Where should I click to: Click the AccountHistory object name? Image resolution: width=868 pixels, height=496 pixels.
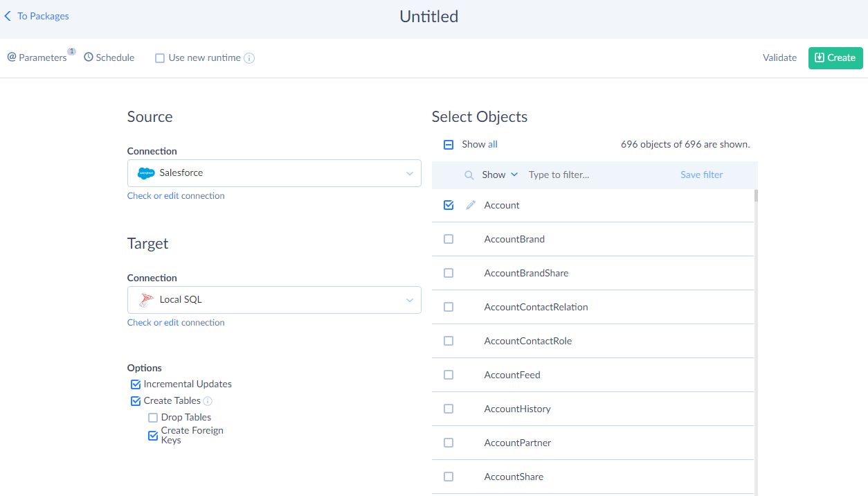[517, 409]
